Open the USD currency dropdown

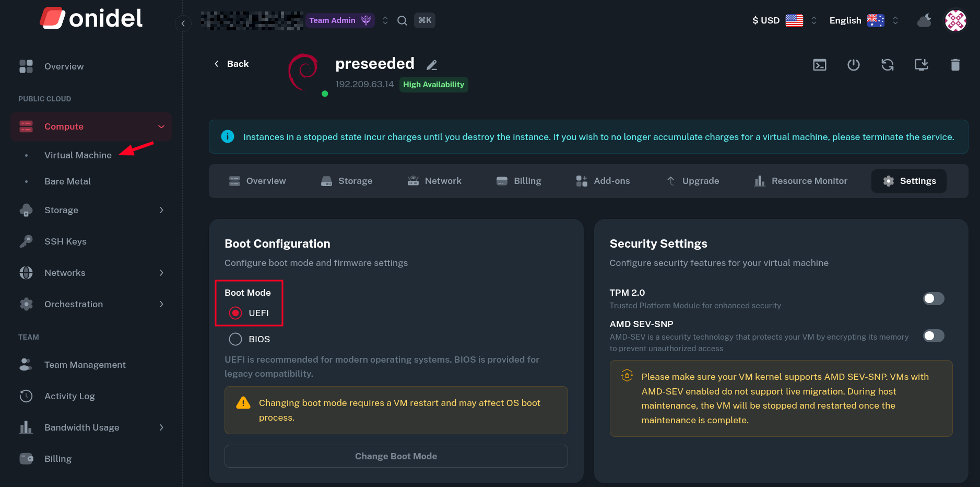coord(784,20)
